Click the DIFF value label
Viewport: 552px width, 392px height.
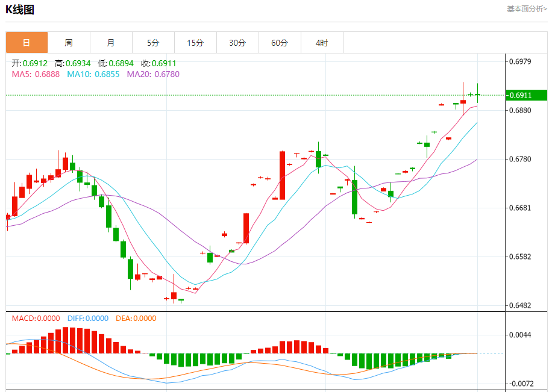pos(87,319)
